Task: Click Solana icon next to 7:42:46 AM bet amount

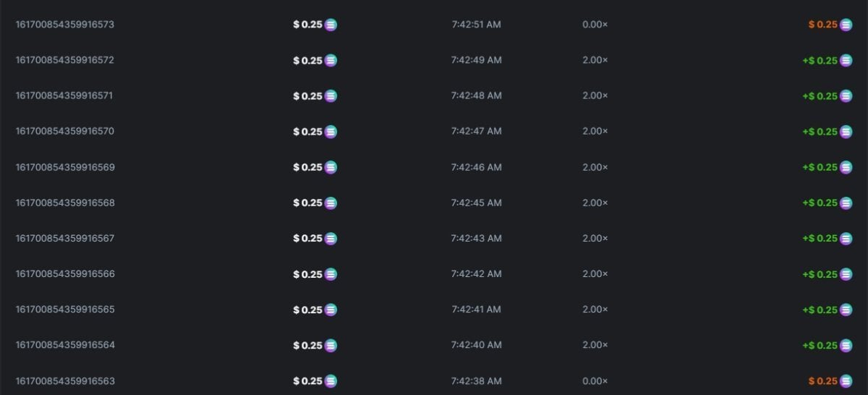Action: 331,167
